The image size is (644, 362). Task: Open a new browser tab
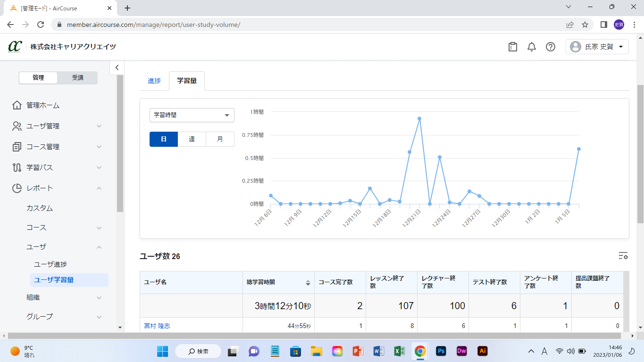127,8
